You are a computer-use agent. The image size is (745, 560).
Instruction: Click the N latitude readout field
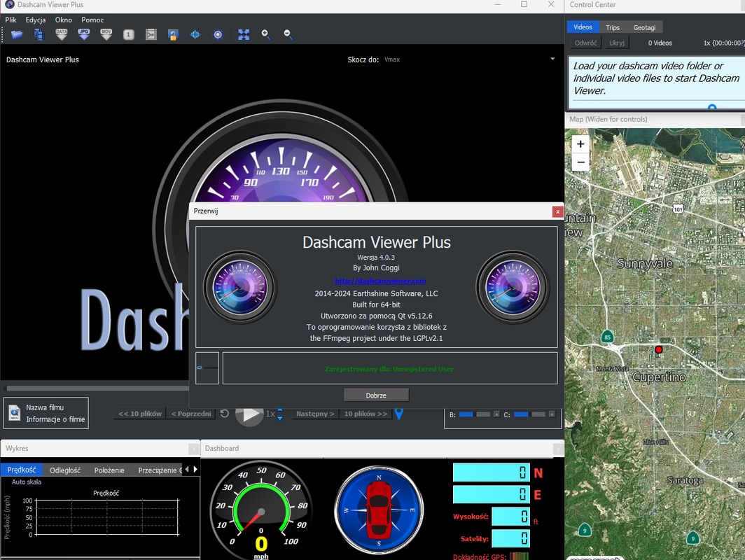tap(492, 472)
